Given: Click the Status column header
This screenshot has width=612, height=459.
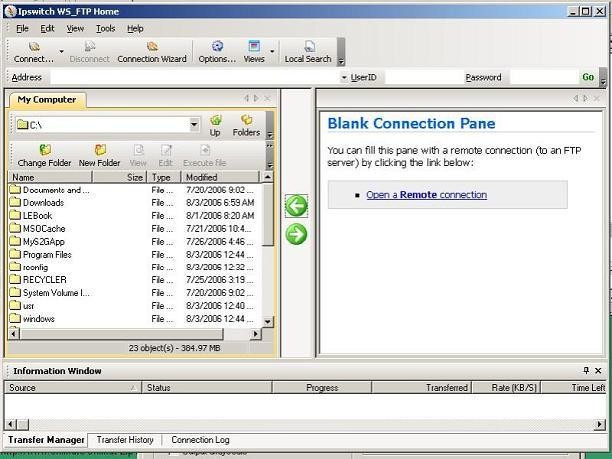Looking at the screenshot, I should coord(207,388).
